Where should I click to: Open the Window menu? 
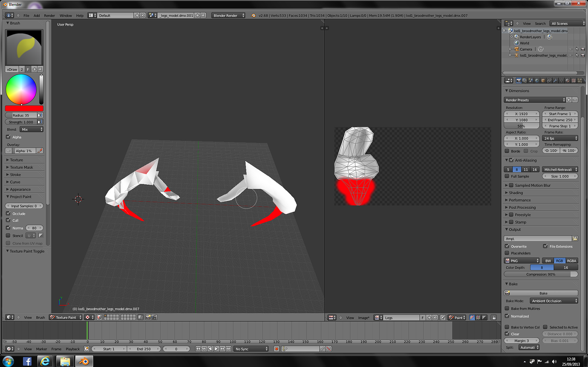[x=66, y=15]
